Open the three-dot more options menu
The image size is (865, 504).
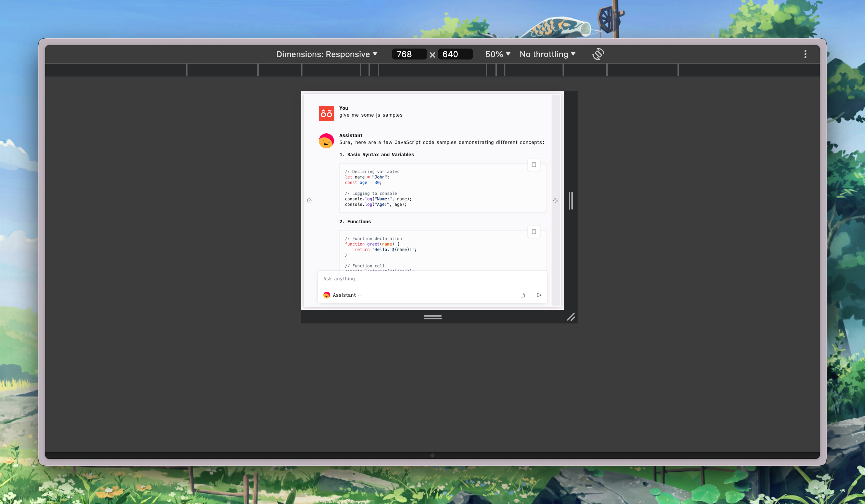pyautogui.click(x=805, y=54)
